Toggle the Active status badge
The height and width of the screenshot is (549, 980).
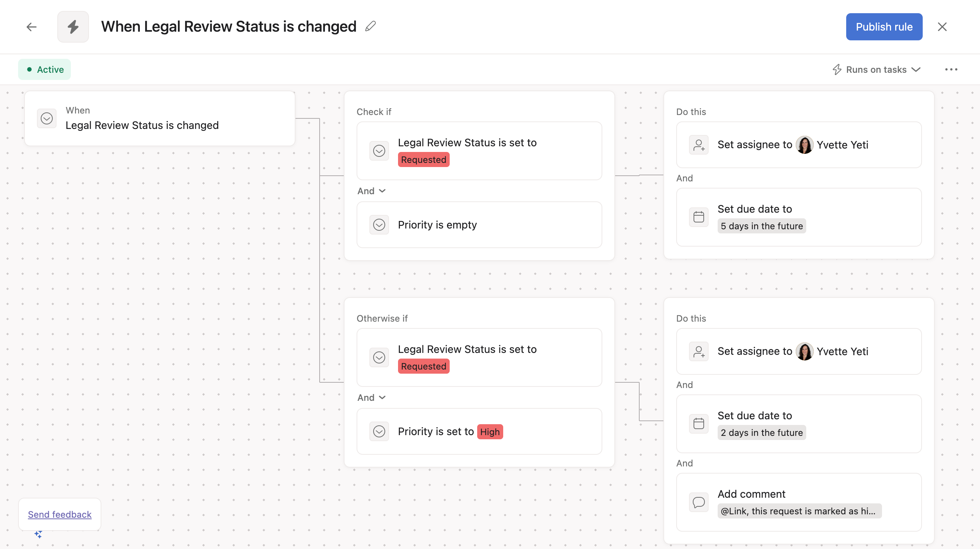[x=44, y=69]
